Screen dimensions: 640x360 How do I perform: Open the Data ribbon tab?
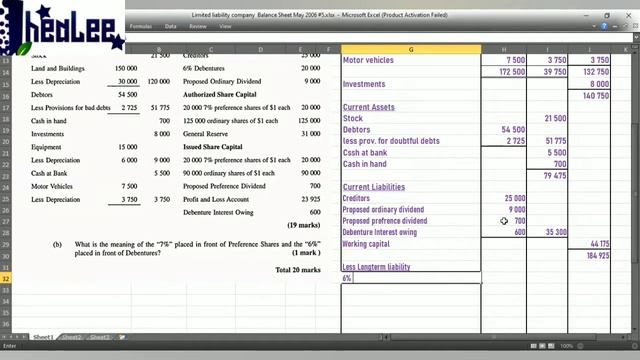171,26
